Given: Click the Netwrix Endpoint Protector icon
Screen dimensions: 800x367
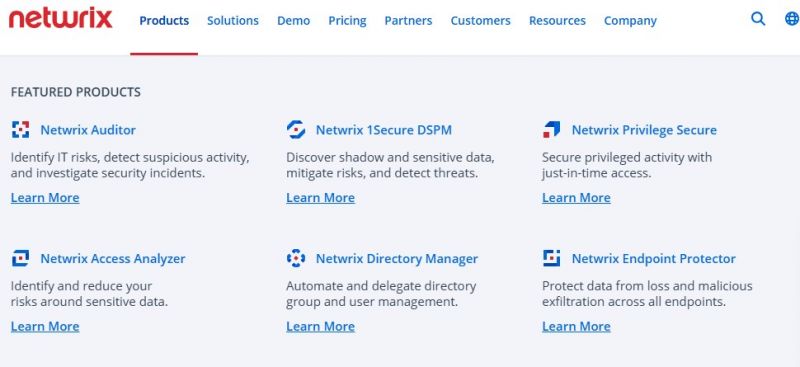Looking at the screenshot, I should pyautogui.click(x=552, y=258).
